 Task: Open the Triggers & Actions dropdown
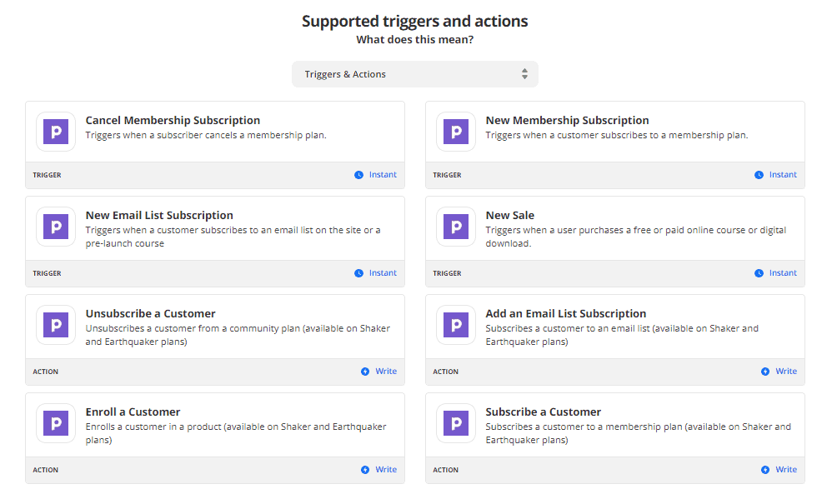(x=414, y=74)
